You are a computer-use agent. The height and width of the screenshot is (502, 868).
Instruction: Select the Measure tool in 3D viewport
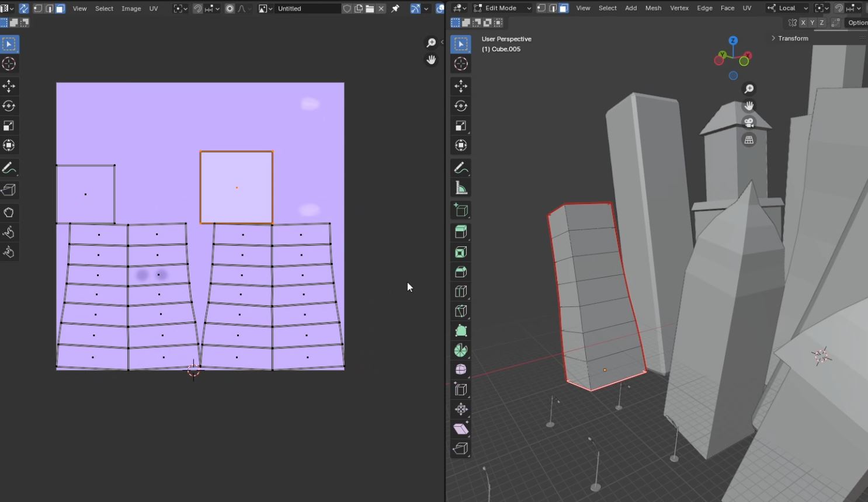[461, 188]
